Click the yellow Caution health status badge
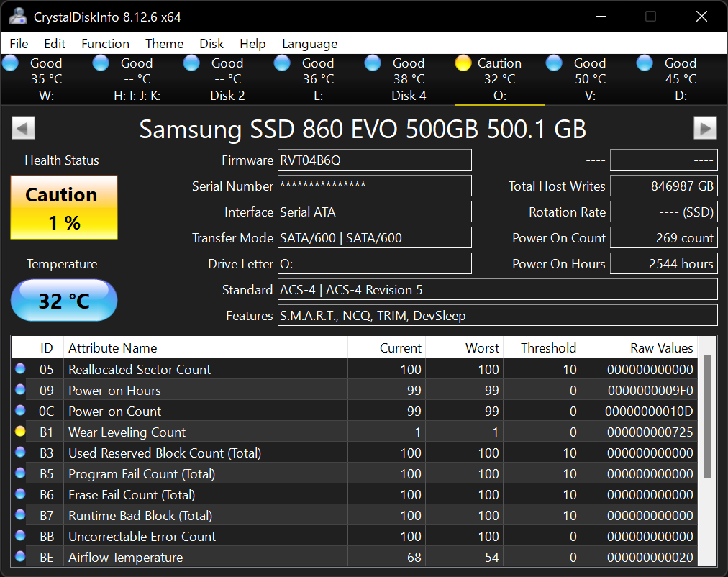 point(63,206)
